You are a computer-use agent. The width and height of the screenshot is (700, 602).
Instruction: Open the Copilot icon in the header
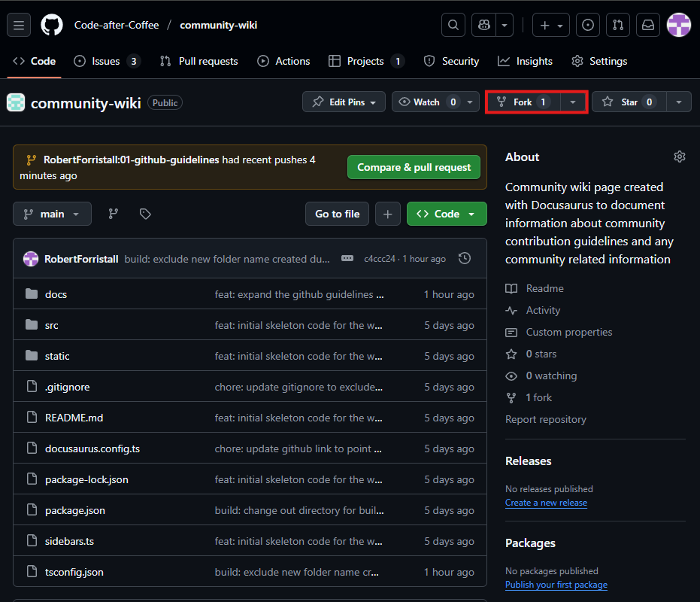483,24
